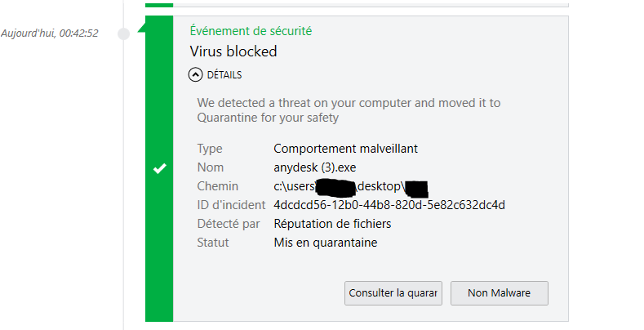The height and width of the screenshot is (330, 644).
Task: Toggle the DÉTAILS label text
Action: (x=224, y=75)
